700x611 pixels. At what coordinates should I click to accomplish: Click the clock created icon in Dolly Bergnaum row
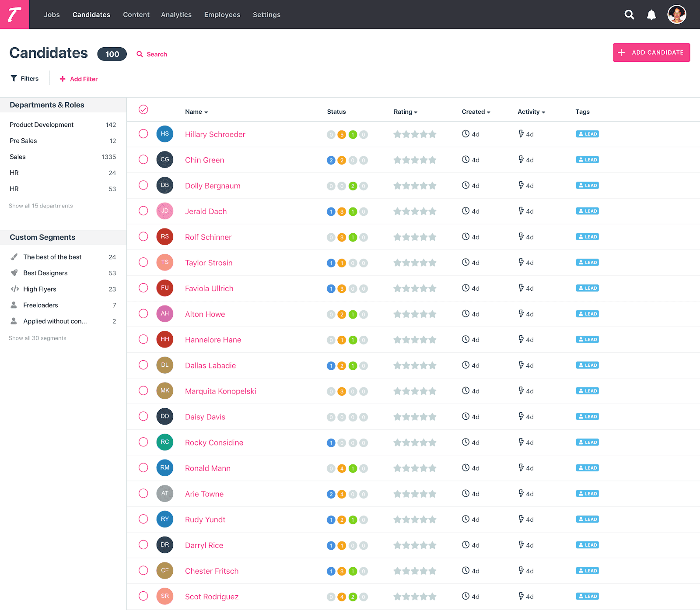(x=465, y=185)
